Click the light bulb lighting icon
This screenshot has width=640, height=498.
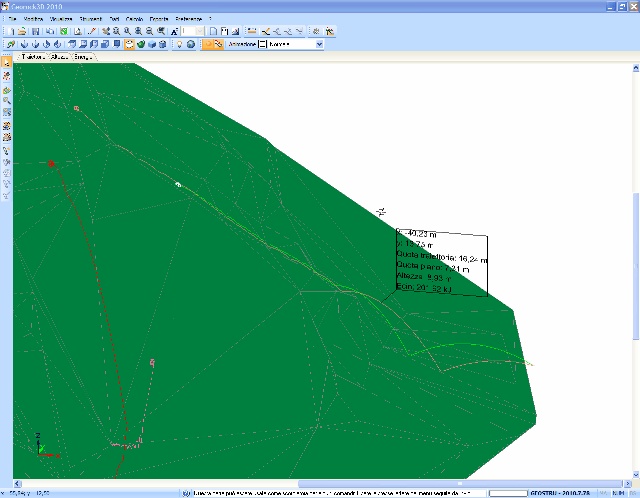point(179,44)
